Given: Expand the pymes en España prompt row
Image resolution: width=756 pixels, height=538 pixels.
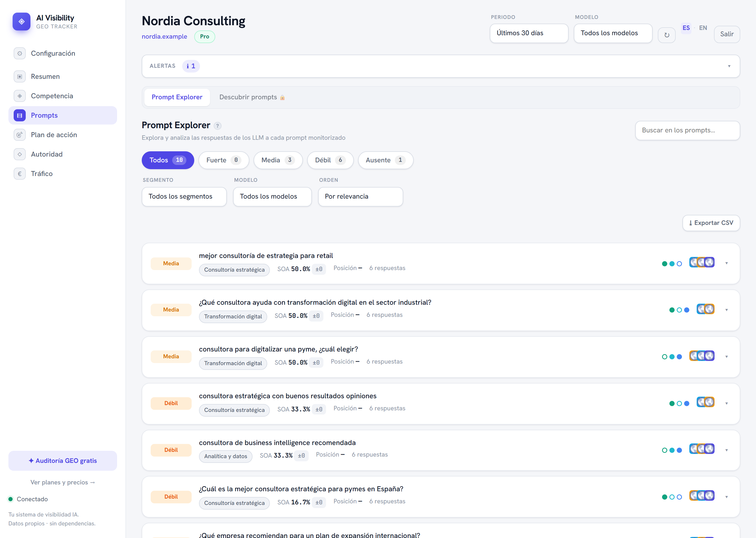Looking at the screenshot, I should 727,497.
